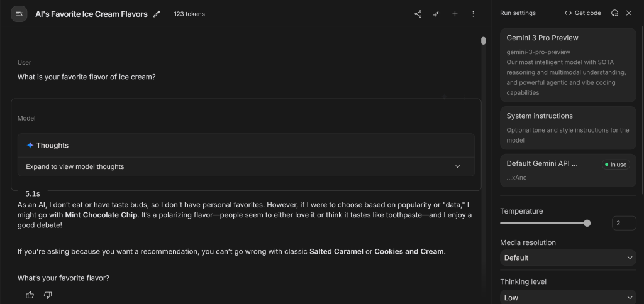This screenshot has width=644, height=304.
Task: Start a new chat with the plus icon
Action: click(x=455, y=14)
